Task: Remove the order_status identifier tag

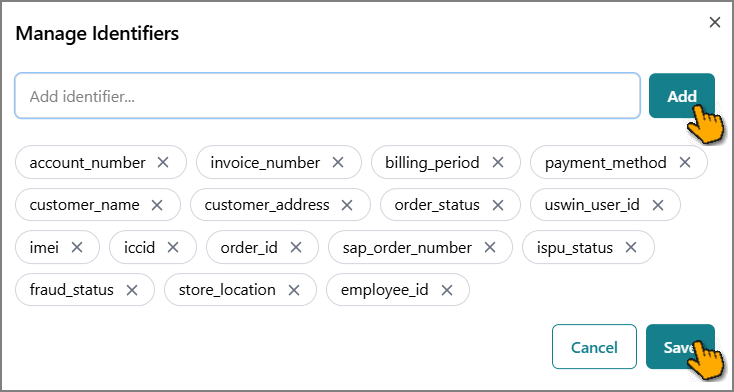Action: click(x=498, y=205)
